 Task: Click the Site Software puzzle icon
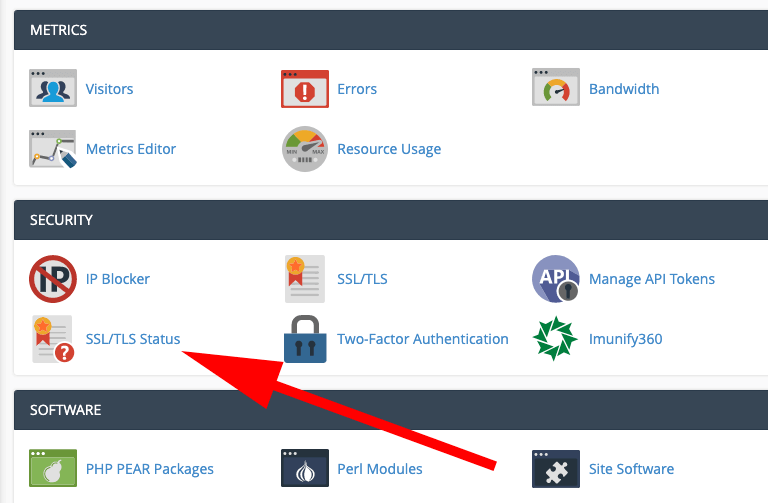point(556,469)
